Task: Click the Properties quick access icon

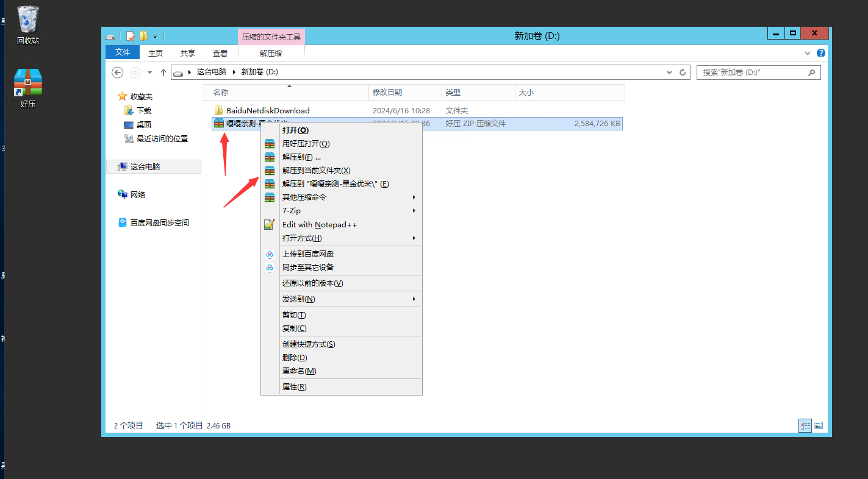Action: pos(131,36)
